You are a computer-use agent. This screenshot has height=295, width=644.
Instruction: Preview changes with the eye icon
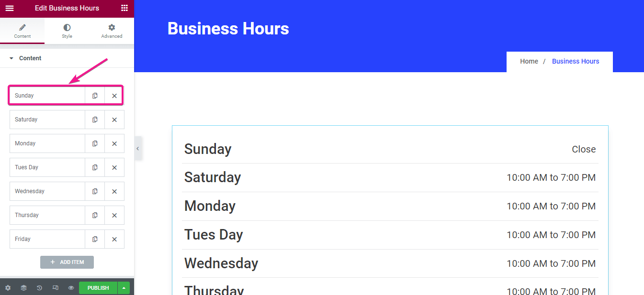coord(71,288)
